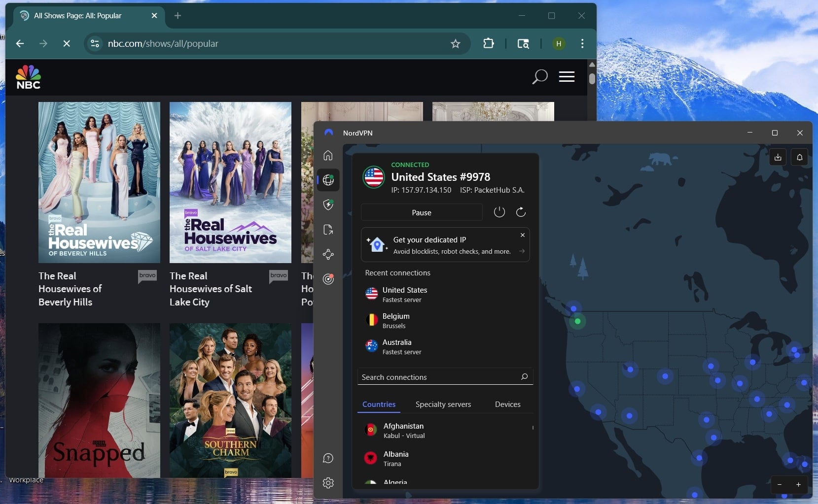Open the notifications bell icon
818x504 pixels.
(799, 157)
